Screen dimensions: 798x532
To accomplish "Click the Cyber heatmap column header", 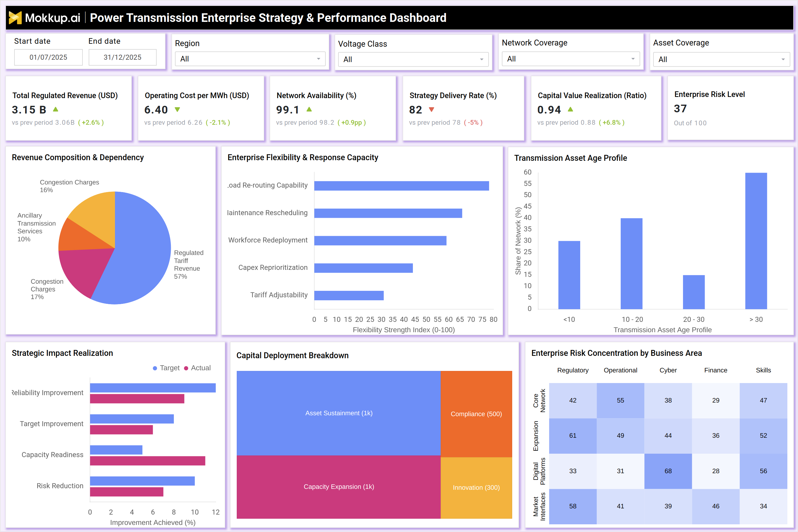I will [668, 370].
